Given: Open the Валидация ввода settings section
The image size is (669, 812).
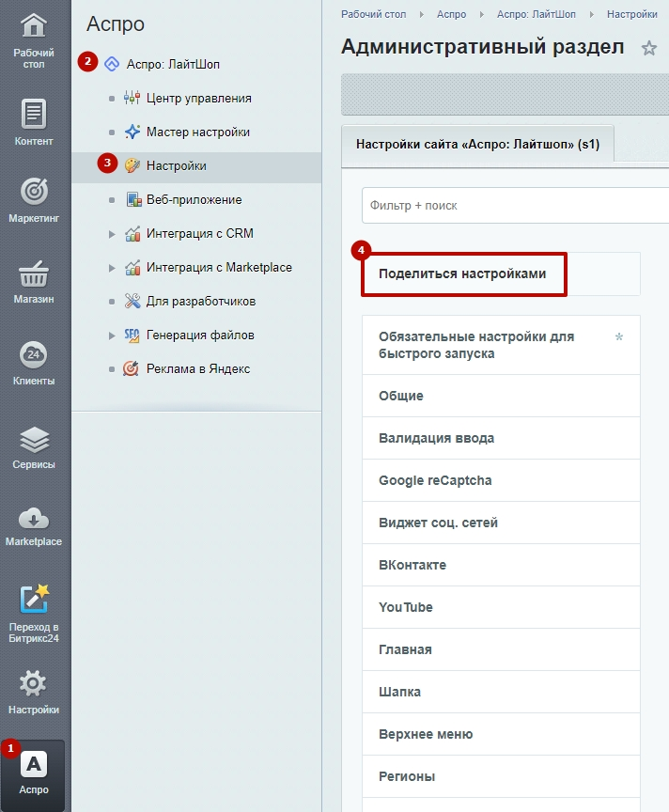Looking at the screenshot, I should click(501, 438).
